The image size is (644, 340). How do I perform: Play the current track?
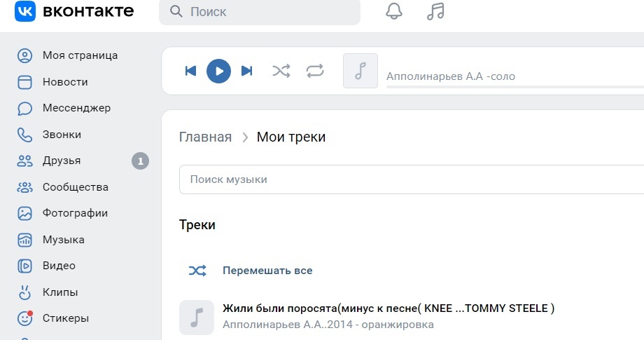(x=218, y=71)
